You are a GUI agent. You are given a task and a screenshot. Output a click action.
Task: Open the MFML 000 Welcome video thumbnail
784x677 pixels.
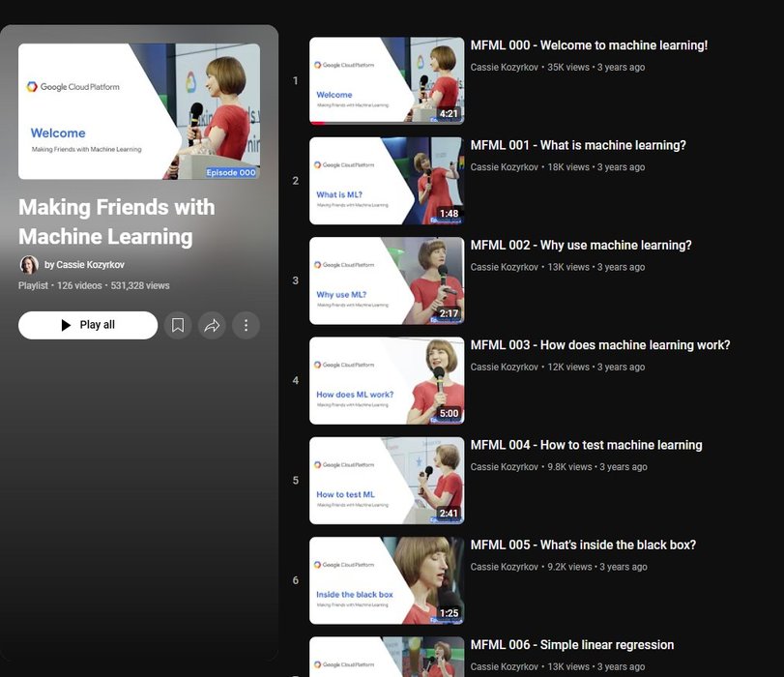tap(387, 80)
